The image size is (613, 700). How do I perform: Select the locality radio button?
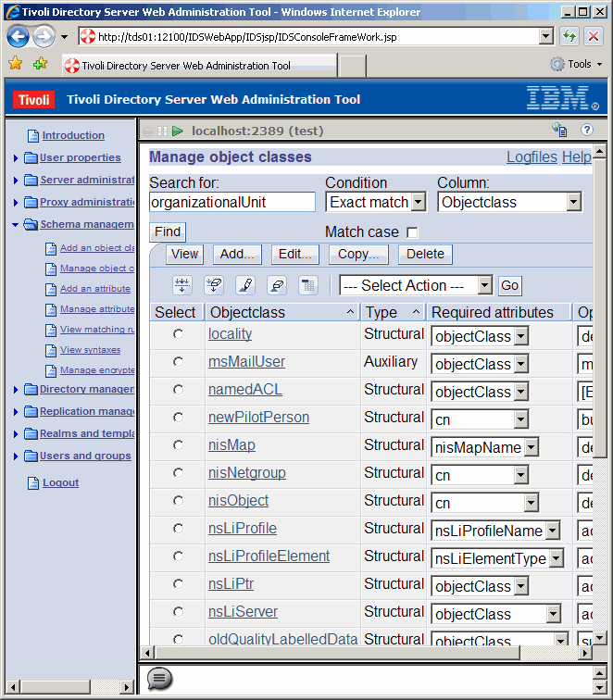click(x=178, y=334)
